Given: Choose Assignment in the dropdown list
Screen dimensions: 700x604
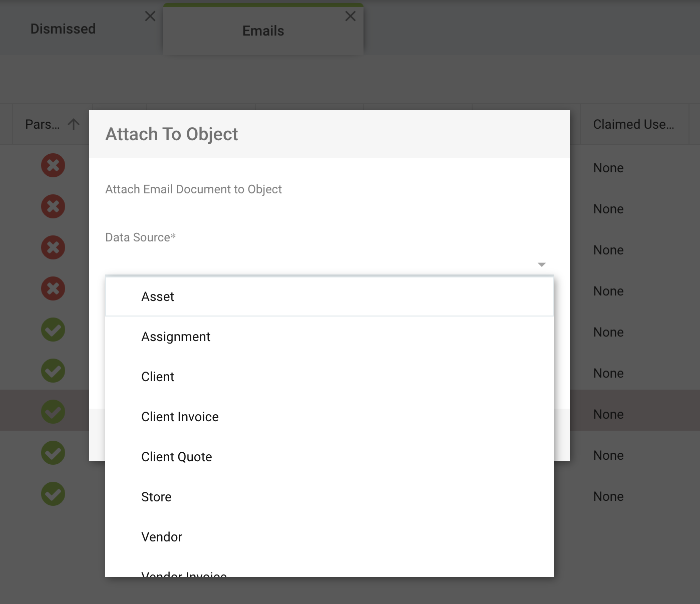Looking at the screenshot, I should tap(176, 337).
